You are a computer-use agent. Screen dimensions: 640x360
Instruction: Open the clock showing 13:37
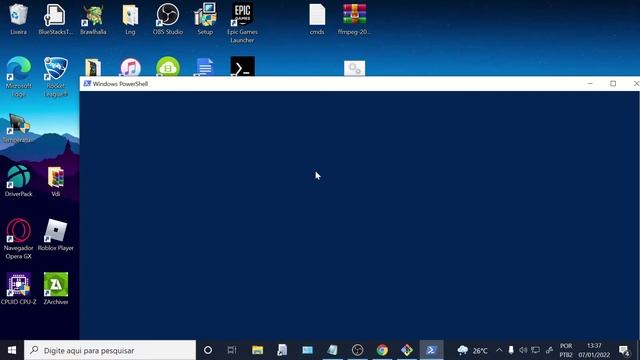(x=594, y=350)
